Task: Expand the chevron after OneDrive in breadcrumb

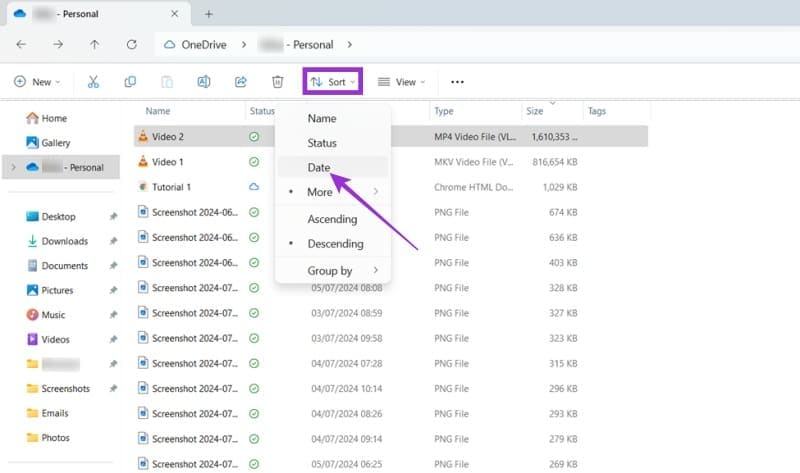Action: 244,44
